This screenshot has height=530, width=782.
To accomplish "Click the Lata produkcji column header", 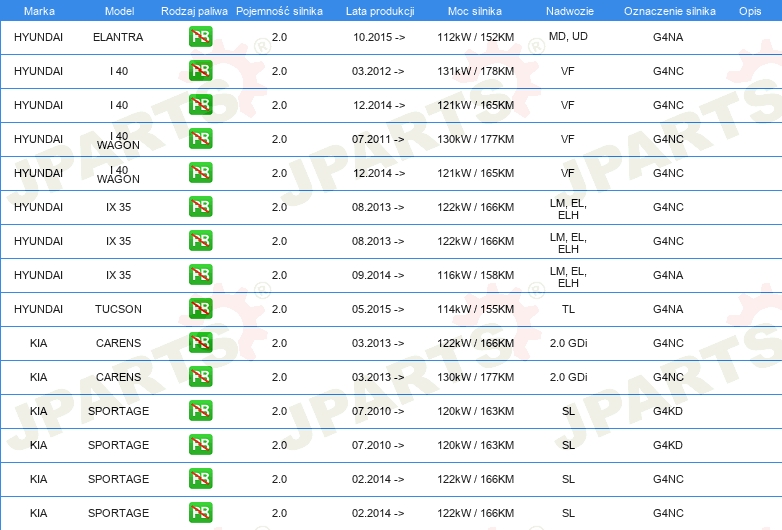I will (x=379, y=10).
